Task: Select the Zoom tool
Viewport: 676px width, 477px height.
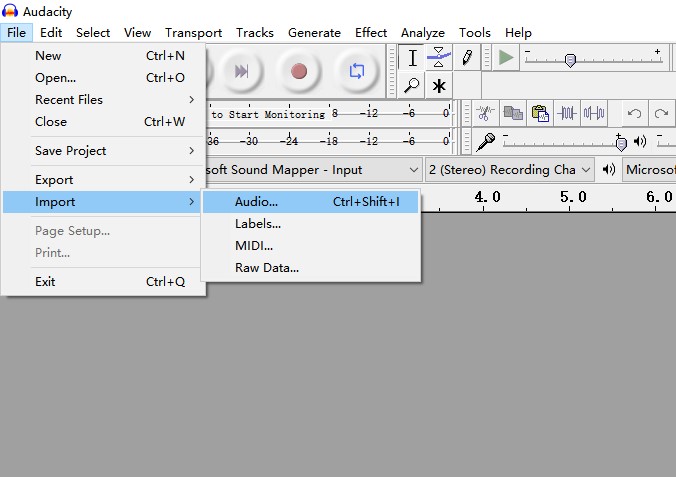Action: [411, 85]
